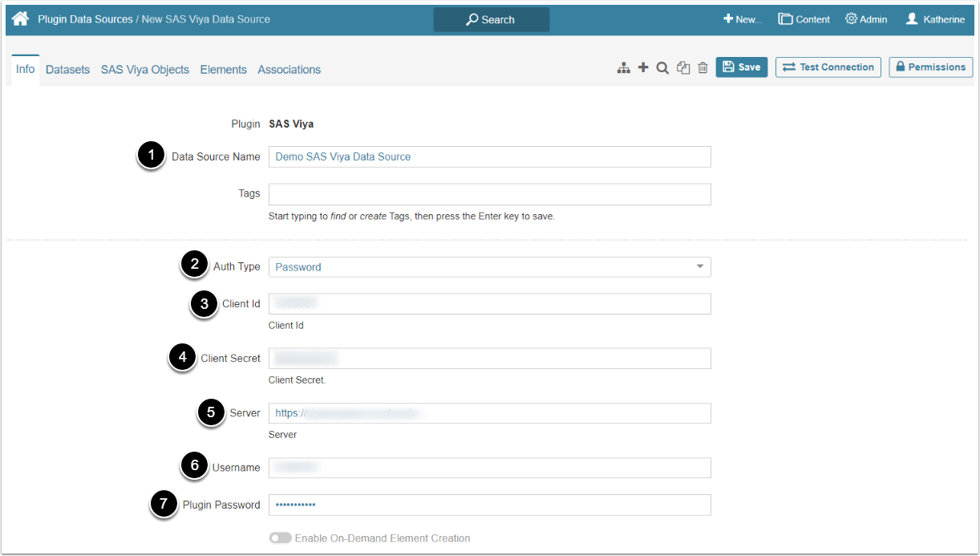Click into the Data Source Name field
The width and height of the screenshot is (980, 556).
point(489,156)
